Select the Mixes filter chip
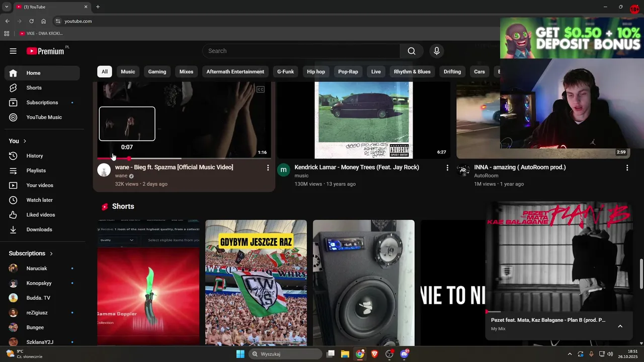The width and height of the screenshot is (644, 362). click(x=186, y=72)
